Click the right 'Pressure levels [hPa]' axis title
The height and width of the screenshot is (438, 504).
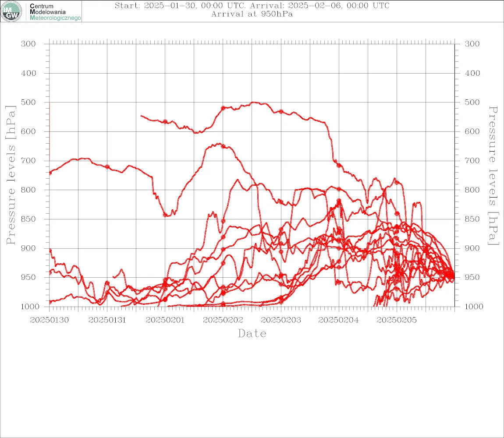[493, 176]
